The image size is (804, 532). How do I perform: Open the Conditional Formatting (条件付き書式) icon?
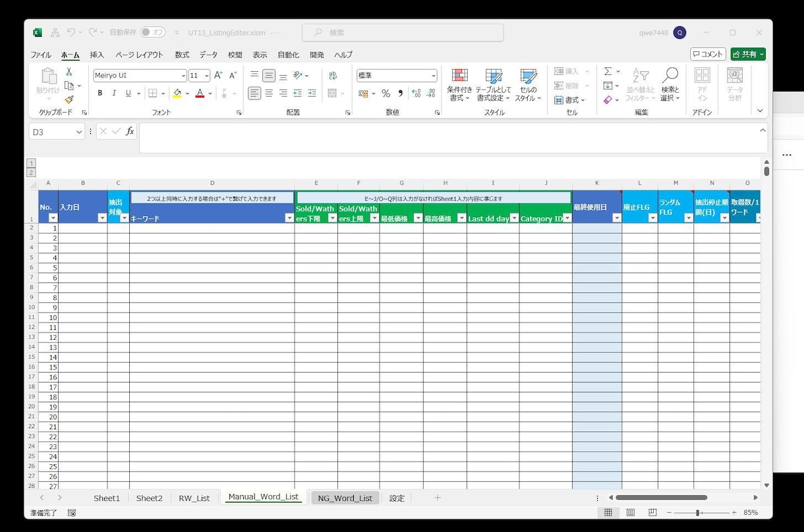point(460,85)
